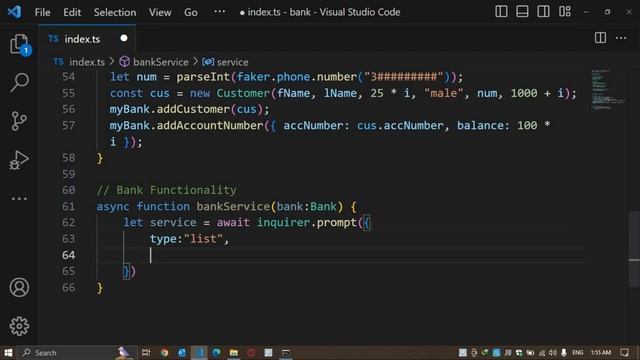Toggle Primary Side Bar layout icon

(501, 12)
